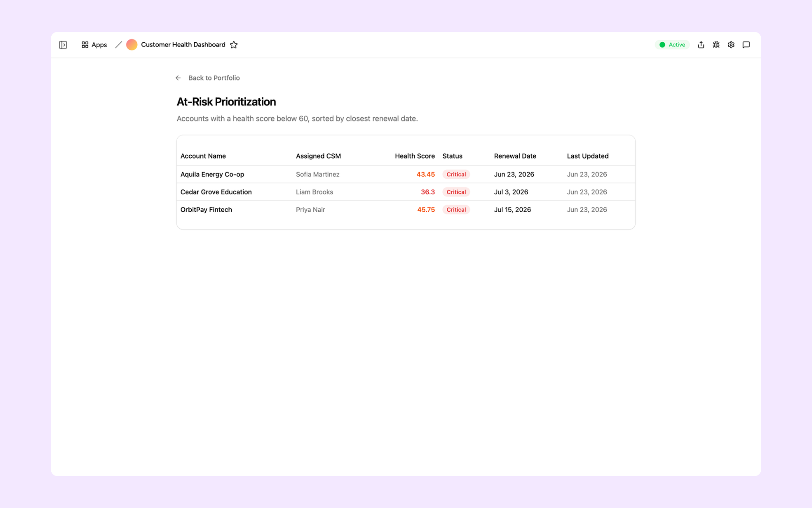The width and height of the screenshot is (812, 508).
Task: Click health score 43.45
Action: (x=426, y=175)
